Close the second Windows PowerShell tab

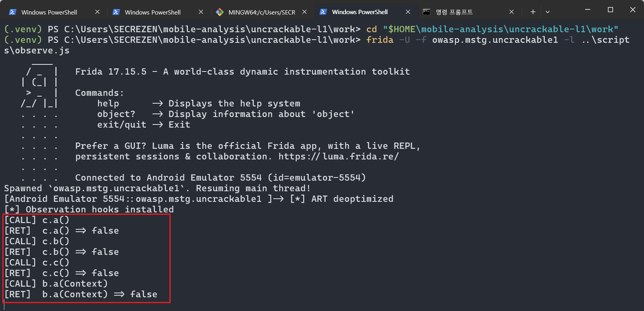pos(201,12)
